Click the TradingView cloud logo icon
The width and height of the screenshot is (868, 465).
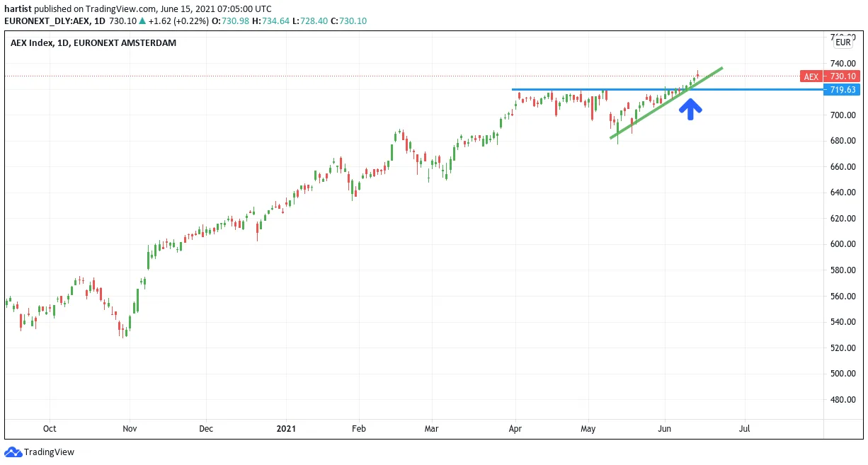click(x=13, y=452)
